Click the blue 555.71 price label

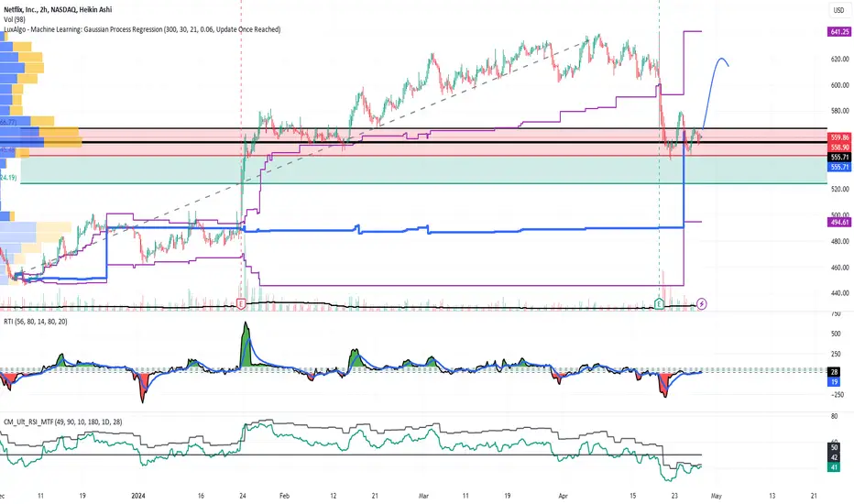click(x=839, y=168)
